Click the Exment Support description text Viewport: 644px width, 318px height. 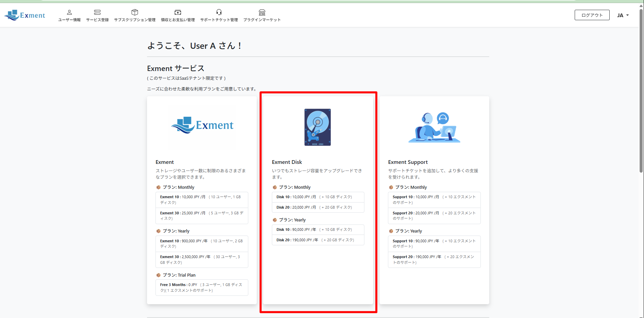[x=433, y=174]
